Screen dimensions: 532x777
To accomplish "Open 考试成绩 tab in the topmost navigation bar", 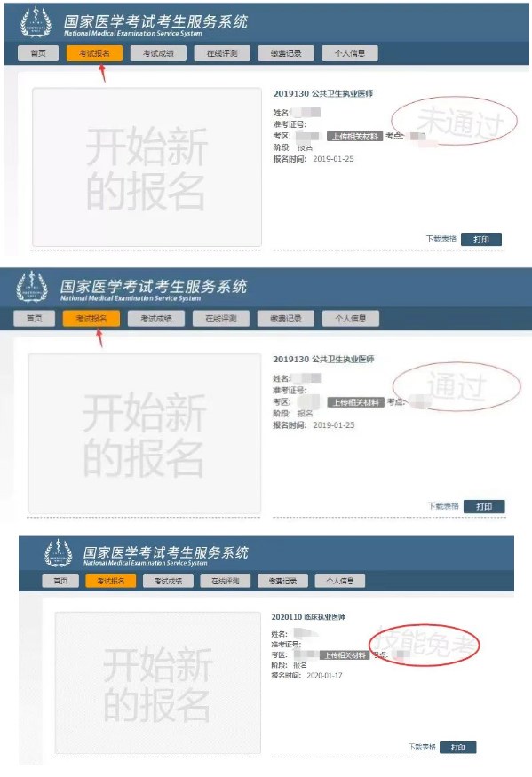I will [158, 53].
